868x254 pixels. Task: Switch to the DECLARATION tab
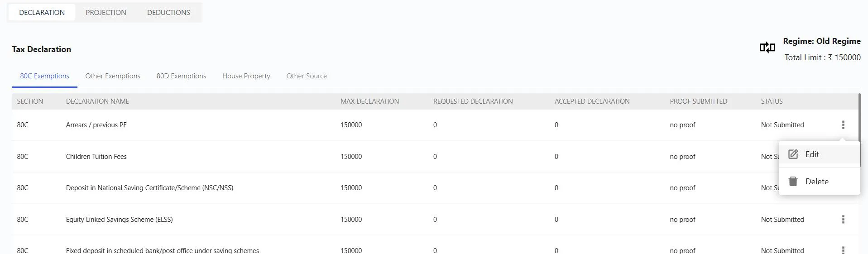point(42,13)
